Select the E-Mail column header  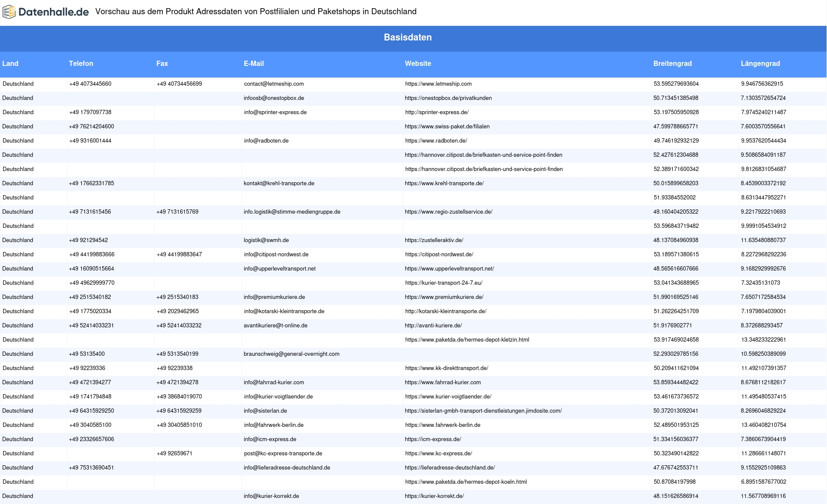(x=254, y=63)
